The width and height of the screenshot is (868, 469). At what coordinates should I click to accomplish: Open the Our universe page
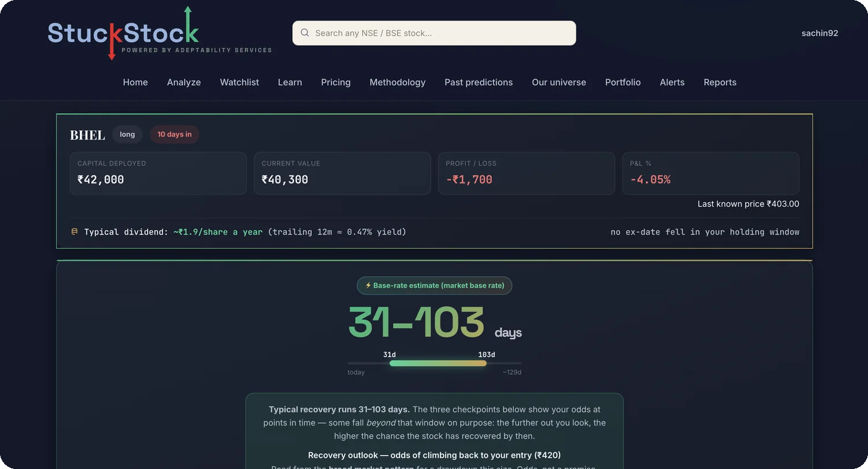pyautogui.click(x=559, y=82)
